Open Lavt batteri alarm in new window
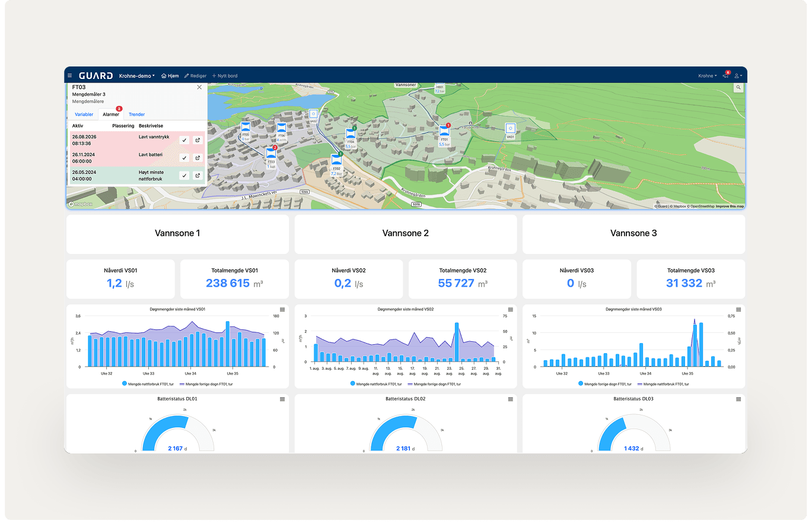Image resolution: width=812 pixels, height=530 pixels. [198, 158]
